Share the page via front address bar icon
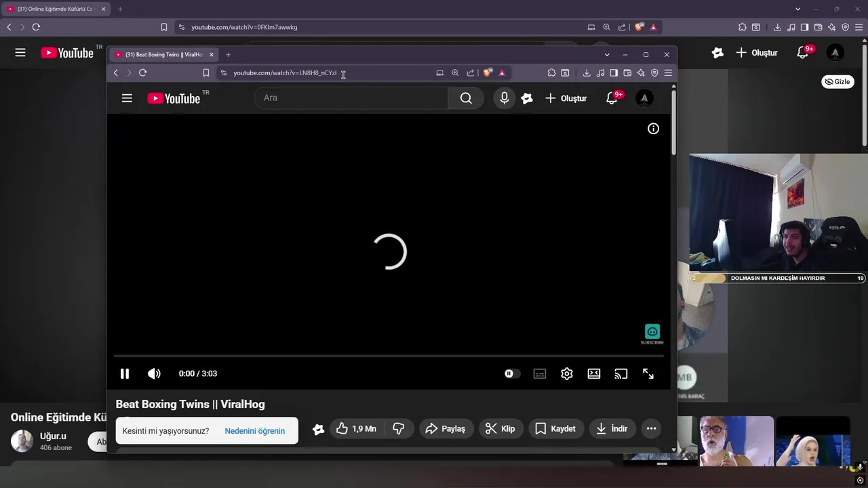Image resolution: width=868 pixels, height=488 pixels. [x=471, y=73]
